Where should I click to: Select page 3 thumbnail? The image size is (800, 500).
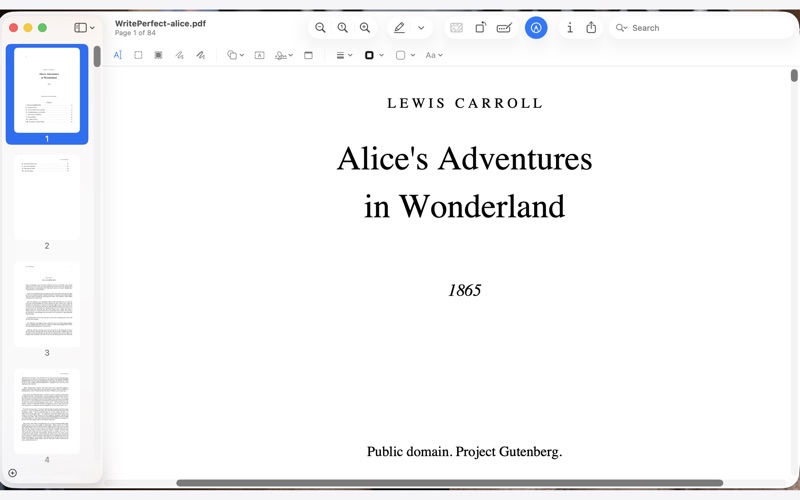tap(47, 304)
